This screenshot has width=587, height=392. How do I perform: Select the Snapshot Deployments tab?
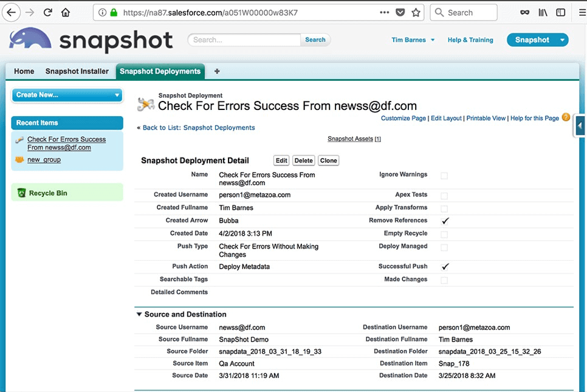[x=160, y=71]
